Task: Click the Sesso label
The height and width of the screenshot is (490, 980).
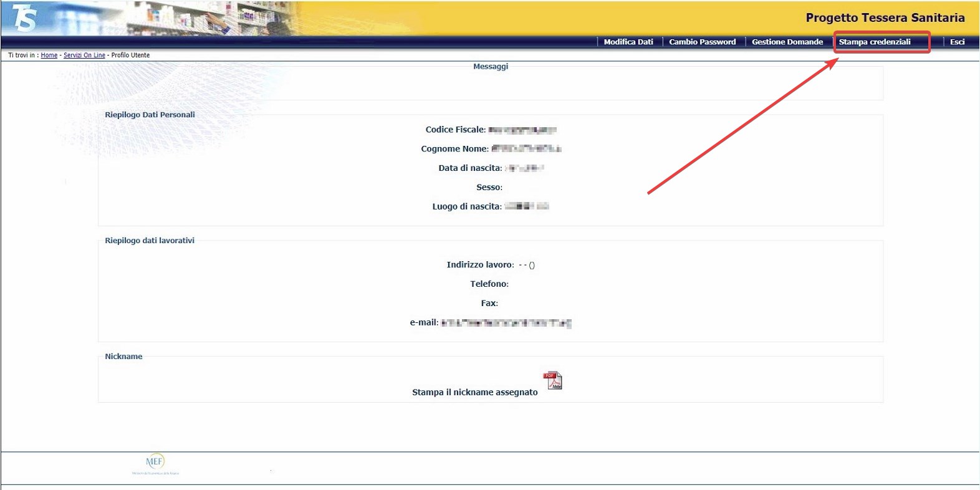Action: (x=489, y=188)
